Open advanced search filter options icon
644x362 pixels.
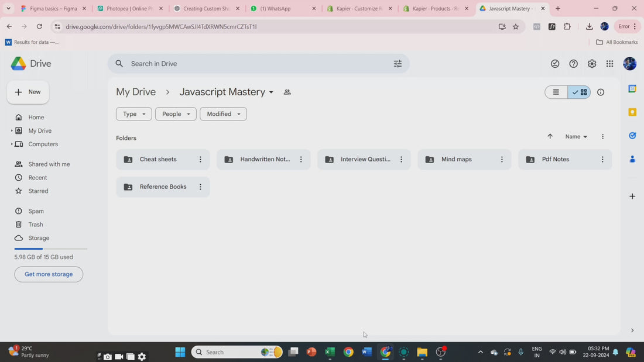click(398, 64)
